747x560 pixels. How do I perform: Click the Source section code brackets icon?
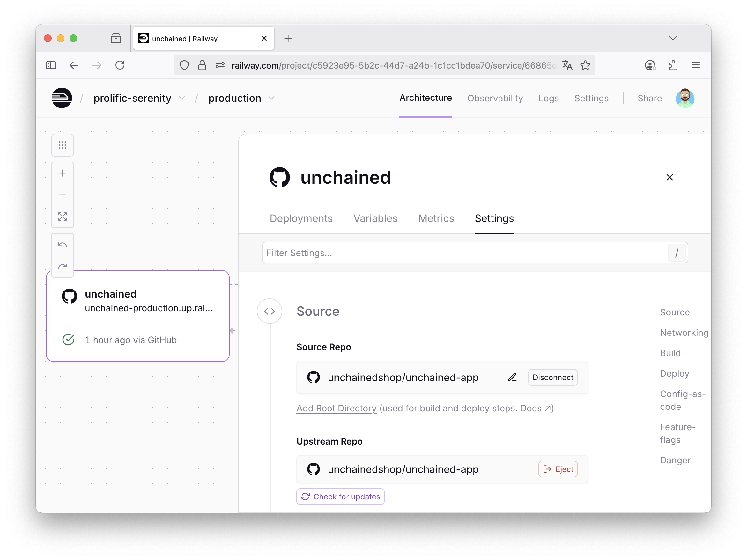tap(269, 311)
